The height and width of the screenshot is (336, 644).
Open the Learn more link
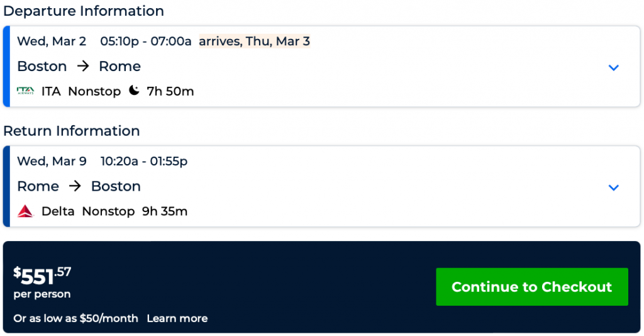[x=177, y=318]
